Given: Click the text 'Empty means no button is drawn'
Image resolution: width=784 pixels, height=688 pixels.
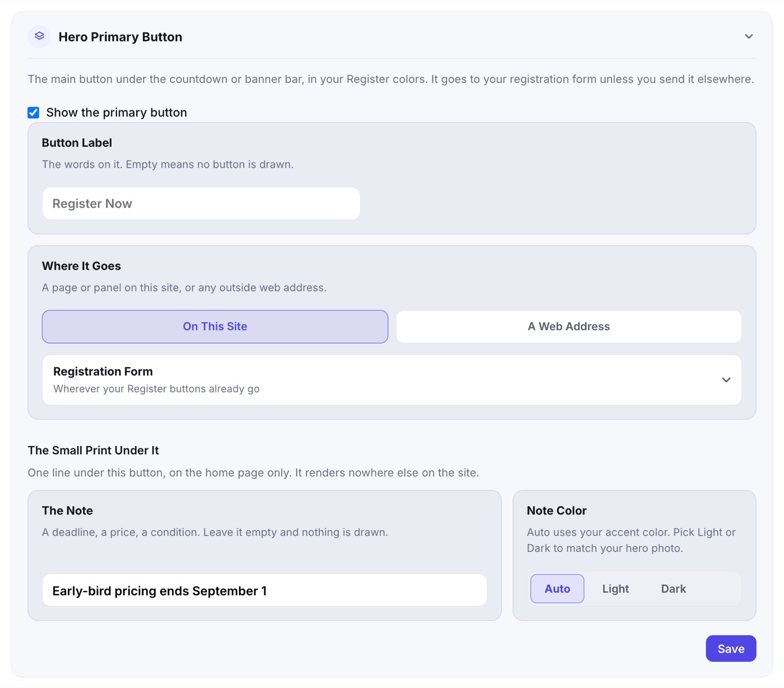Looking at the screenshot, I should (209, 165).
